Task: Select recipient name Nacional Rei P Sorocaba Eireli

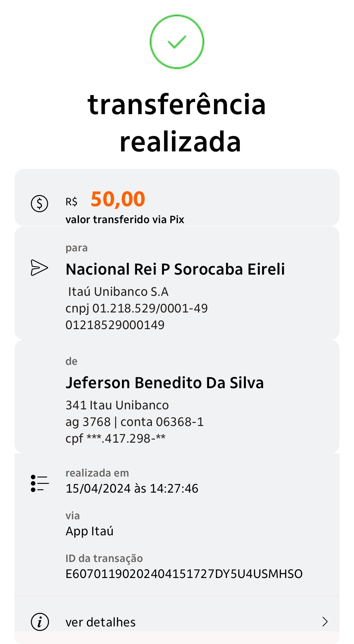Action: click(175, 269)
